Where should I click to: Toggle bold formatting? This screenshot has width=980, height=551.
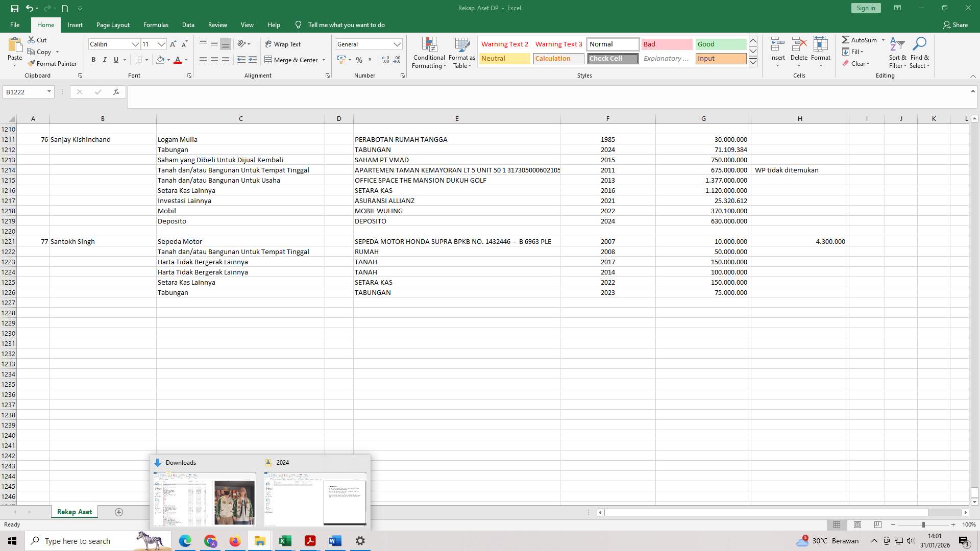pyautogui.click(x=93, y=60)
